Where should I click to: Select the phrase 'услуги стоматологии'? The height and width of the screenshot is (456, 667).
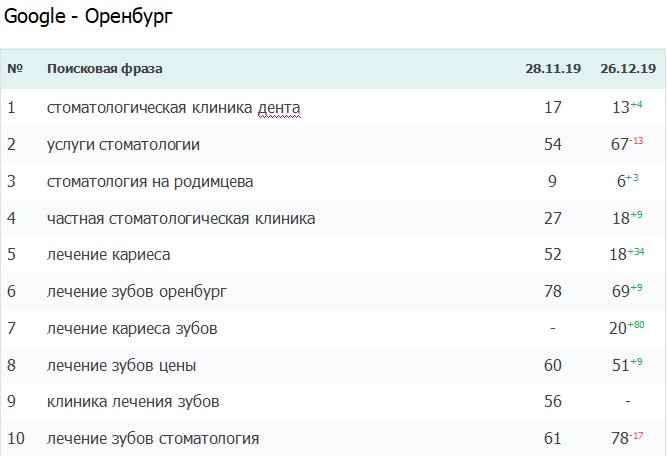(x=123, y=144)
